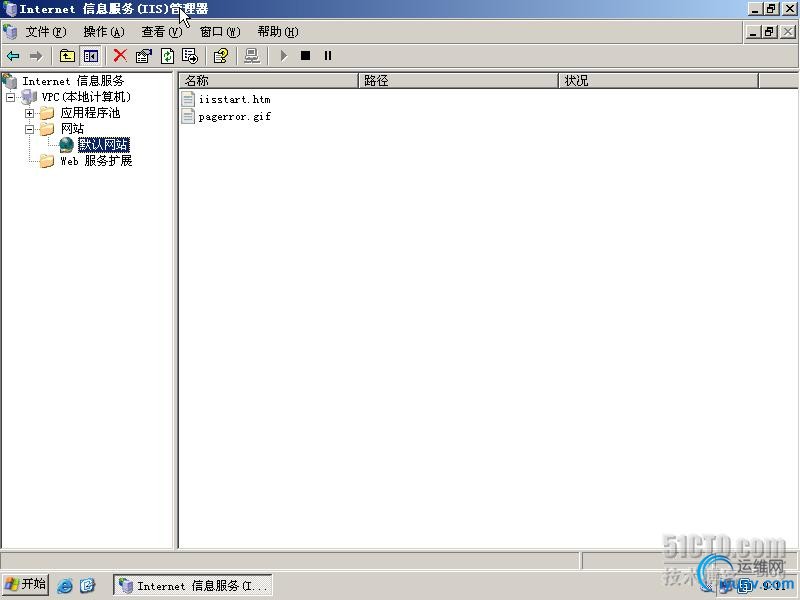Sort by the 路径 column header
800x600 pixels.
click(459, 81)
